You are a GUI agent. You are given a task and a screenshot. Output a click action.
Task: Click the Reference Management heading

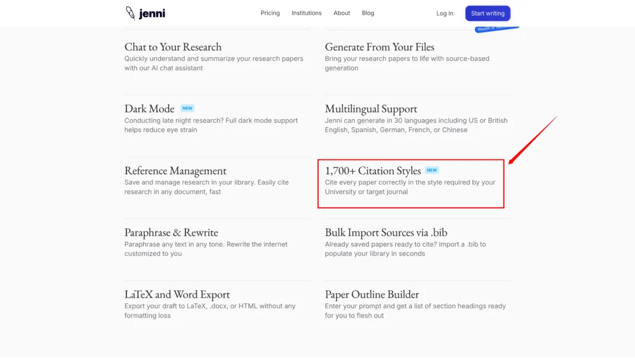pyautogui.click(x=175, y=171)
